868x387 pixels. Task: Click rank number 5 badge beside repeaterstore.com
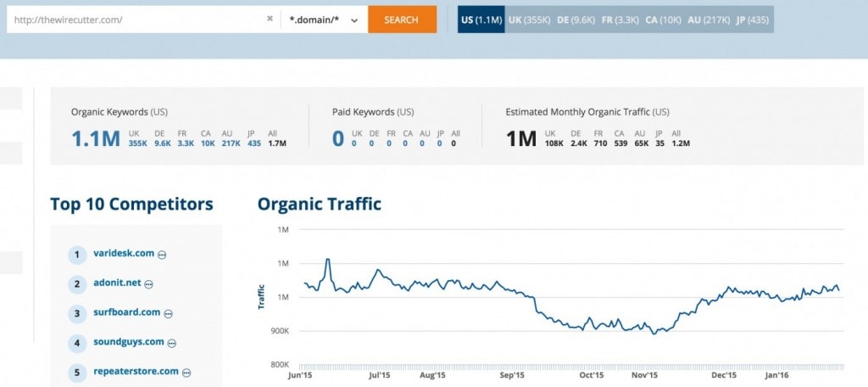(77, 373)
